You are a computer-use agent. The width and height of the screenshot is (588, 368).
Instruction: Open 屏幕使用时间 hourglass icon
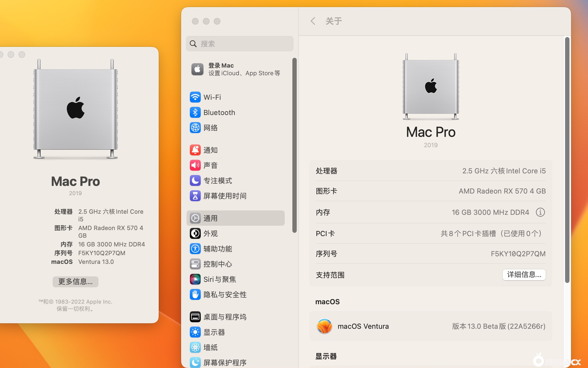tap(195, 196)
